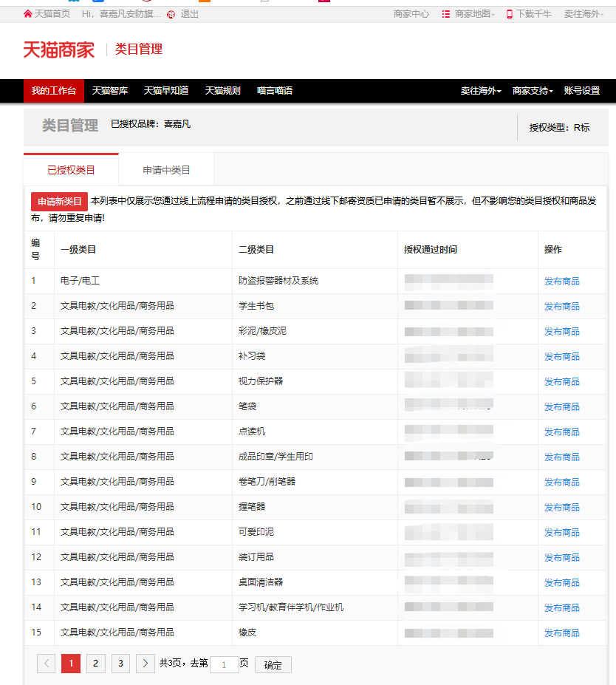Switch to the 申请中类目 tab
Screen dimensions: 616x685
click(166, 170)
